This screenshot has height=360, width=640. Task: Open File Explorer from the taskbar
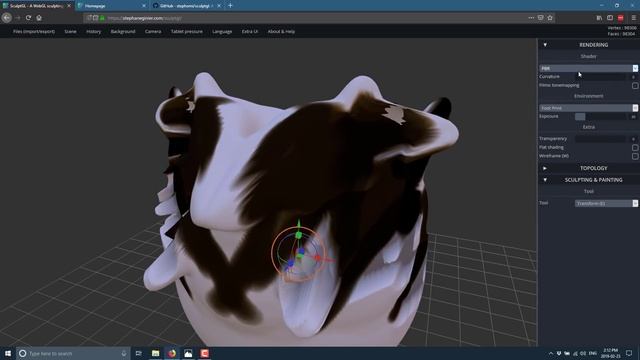click(156, 353)
